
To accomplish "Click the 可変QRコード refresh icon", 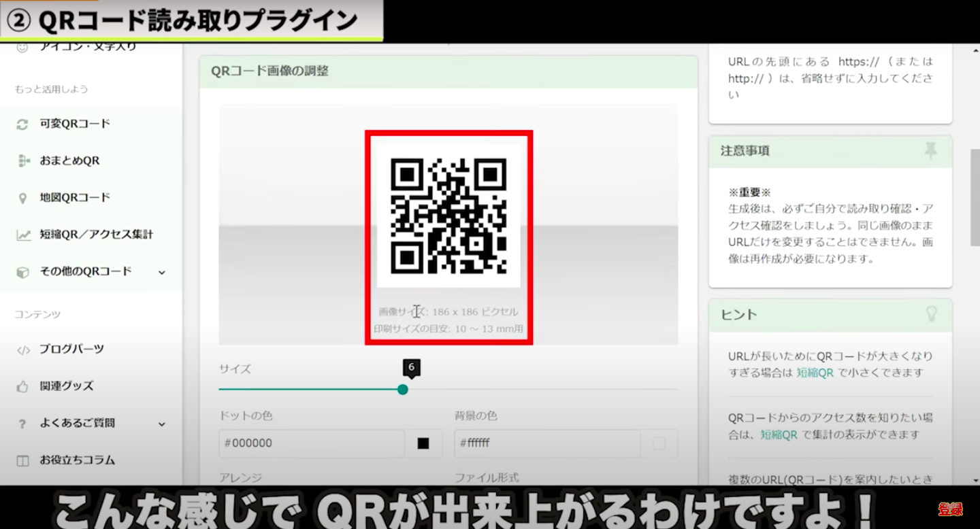I will (x=22, y=124).
